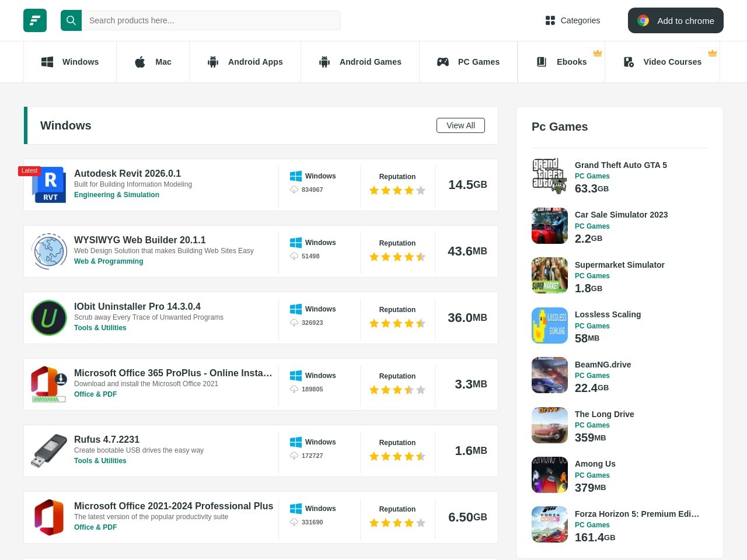
Task: Click the Latest badge on Autodesk Revit
Action: tap(29, 171)
